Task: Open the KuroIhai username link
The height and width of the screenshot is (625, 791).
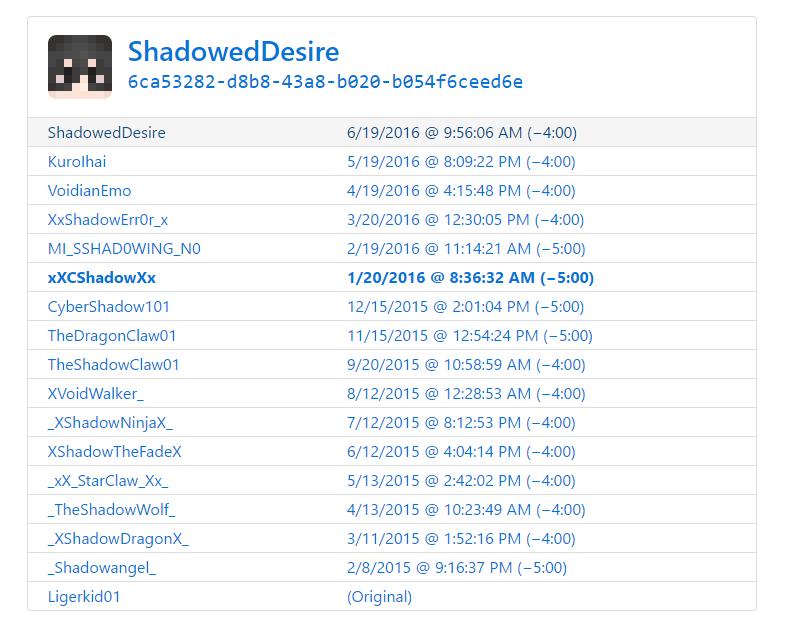Action: [x=77, y=162]
